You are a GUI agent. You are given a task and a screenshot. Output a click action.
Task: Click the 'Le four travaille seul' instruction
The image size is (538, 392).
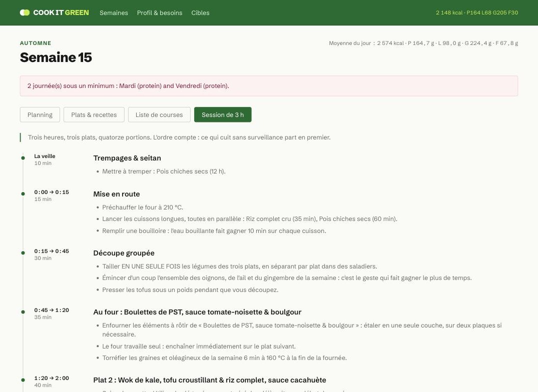click(199, 346)
